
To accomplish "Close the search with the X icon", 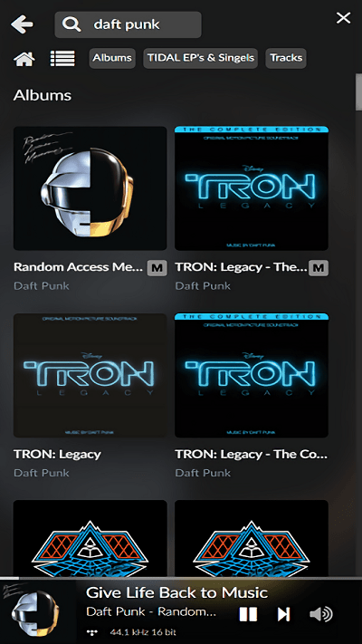I will pyautogui.click(x=343, y=18).
